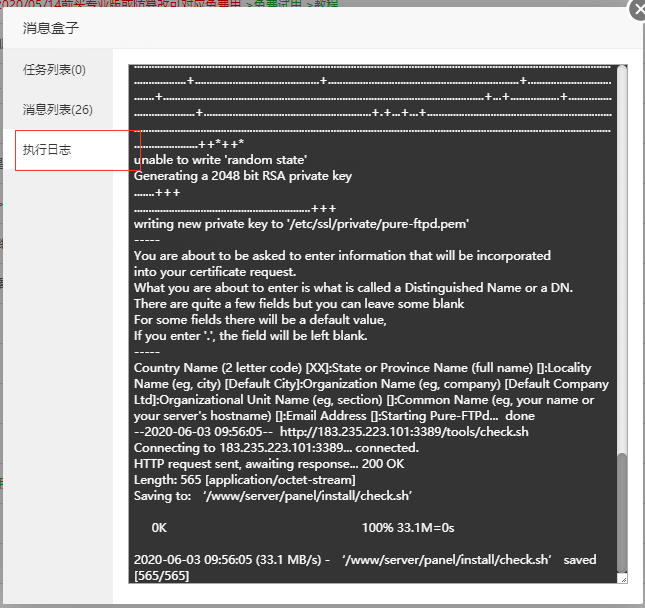Click the "Saving to:" check.sh path line
This screenshot has height=608, width=645.
pyautogui.click(x=273, y=496)
